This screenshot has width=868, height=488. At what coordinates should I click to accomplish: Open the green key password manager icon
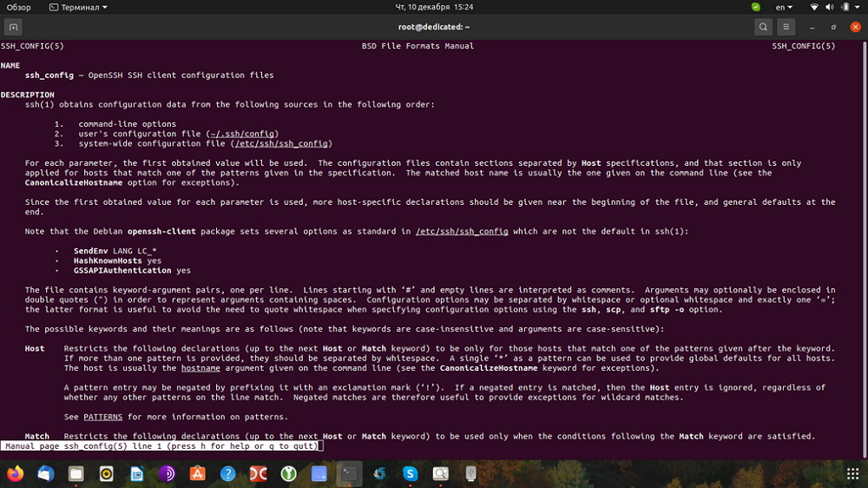click(288, 473)
